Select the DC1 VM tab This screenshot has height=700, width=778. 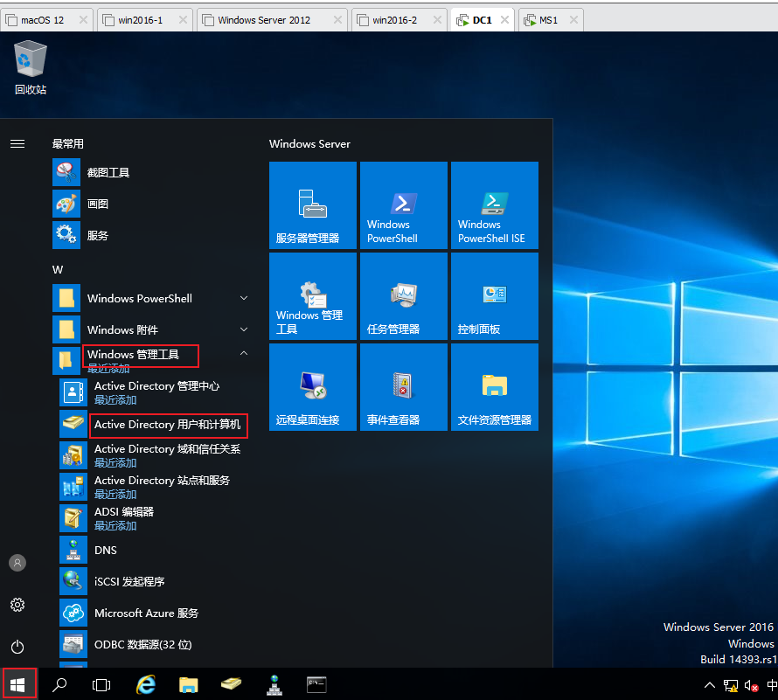click(482, 20)
